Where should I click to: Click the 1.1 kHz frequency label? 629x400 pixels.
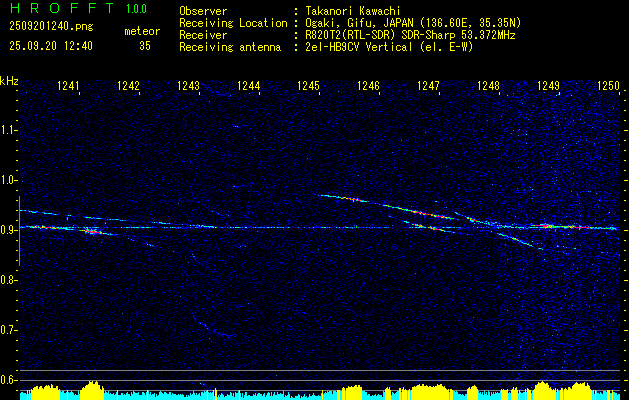9,130
